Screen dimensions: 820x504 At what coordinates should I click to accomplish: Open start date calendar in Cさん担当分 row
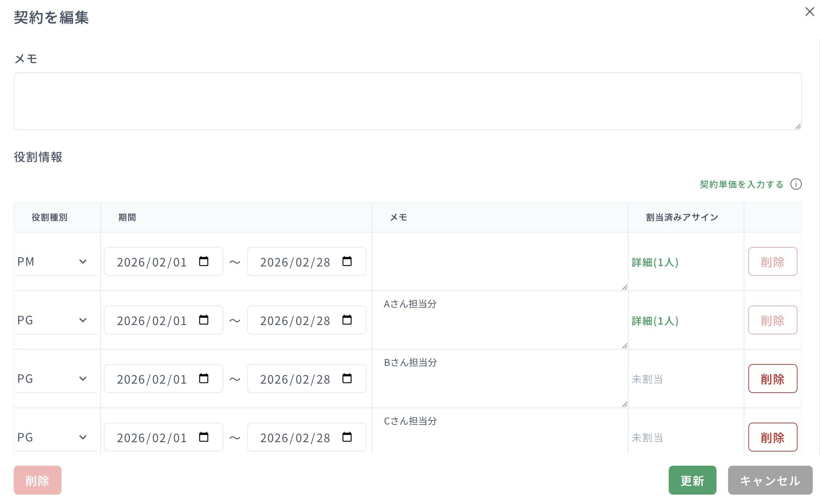204,437
